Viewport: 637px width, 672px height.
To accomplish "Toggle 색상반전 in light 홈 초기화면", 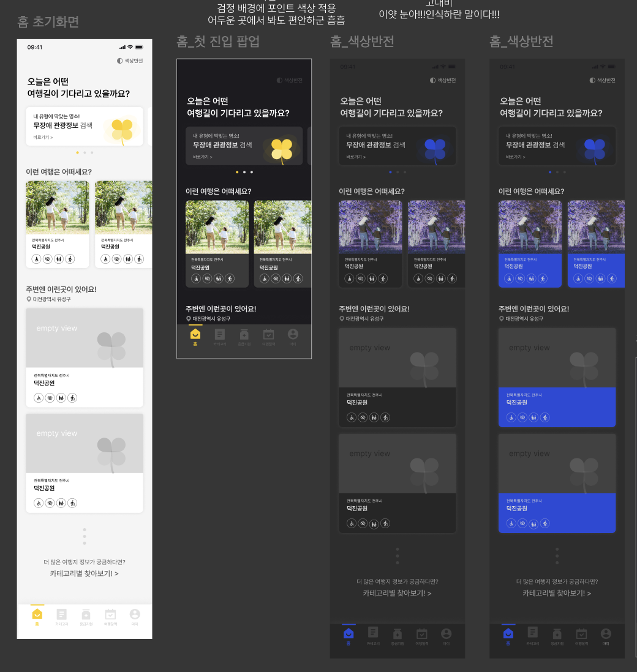I will (130, 61).
